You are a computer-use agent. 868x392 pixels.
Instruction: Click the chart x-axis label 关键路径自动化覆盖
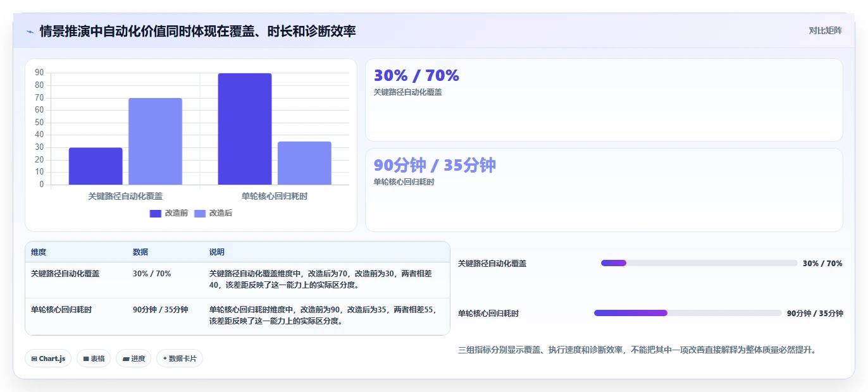point(125,197)
